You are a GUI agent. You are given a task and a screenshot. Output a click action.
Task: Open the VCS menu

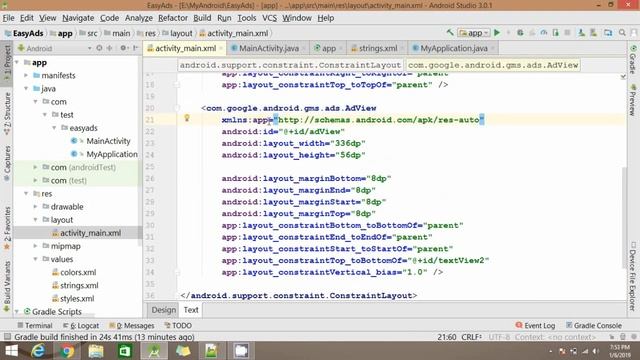click(269, 18)
